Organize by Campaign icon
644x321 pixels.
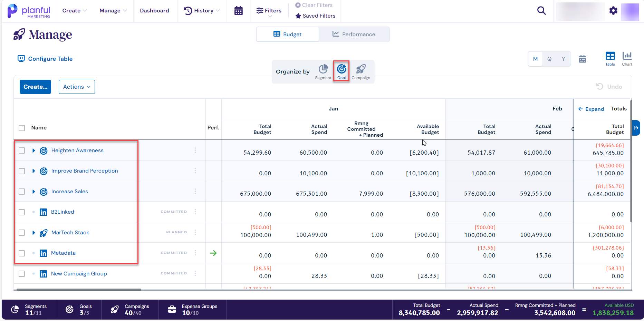(361, 72)
